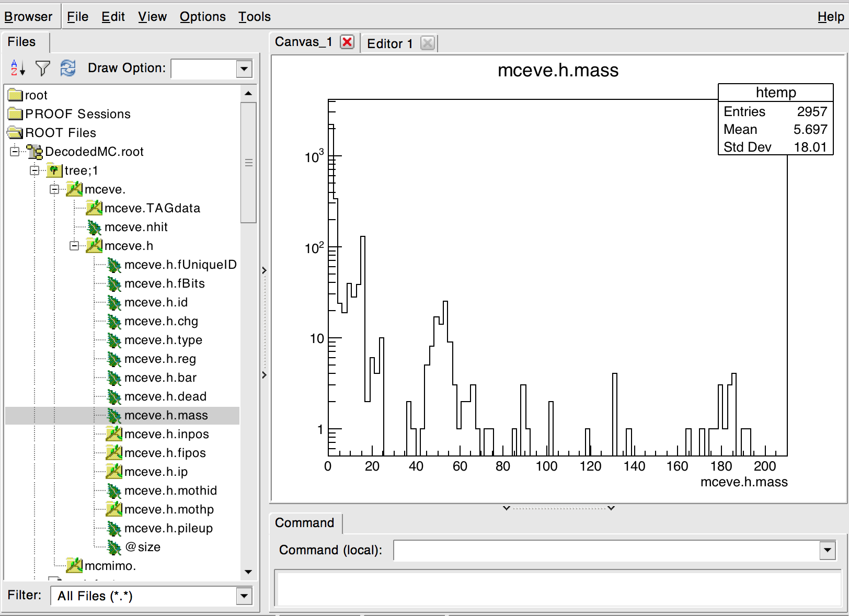Close the Canvas_1 tab

click(x=347, y=42)
